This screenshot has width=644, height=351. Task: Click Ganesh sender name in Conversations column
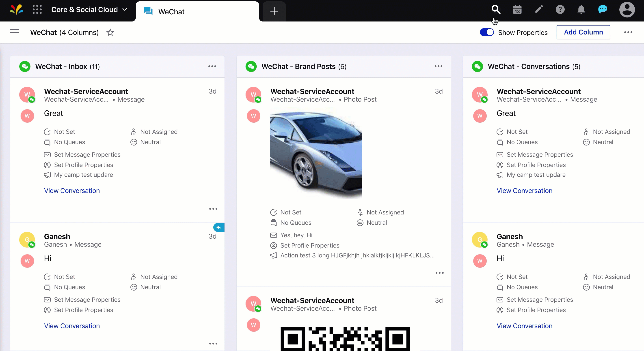point(510,236)
